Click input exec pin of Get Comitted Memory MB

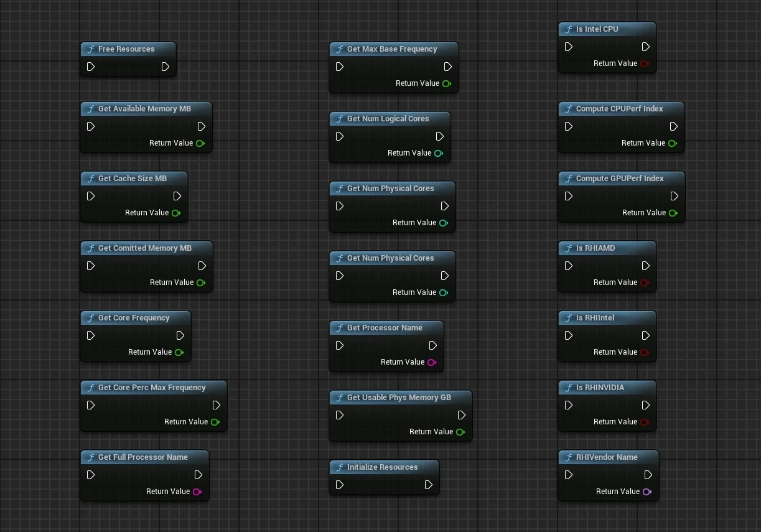91,266
